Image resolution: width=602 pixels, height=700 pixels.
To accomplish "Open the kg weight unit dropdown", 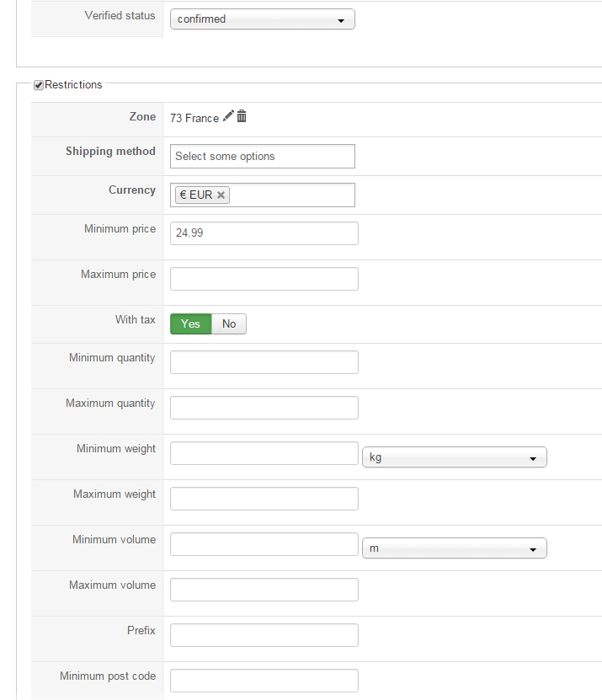I will [x=454, y=457].
